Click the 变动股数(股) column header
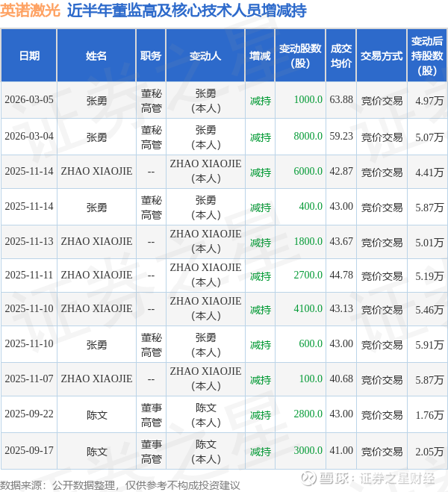Image resolution: width=448 pixels, height=492 pixels. pos(300,56)
